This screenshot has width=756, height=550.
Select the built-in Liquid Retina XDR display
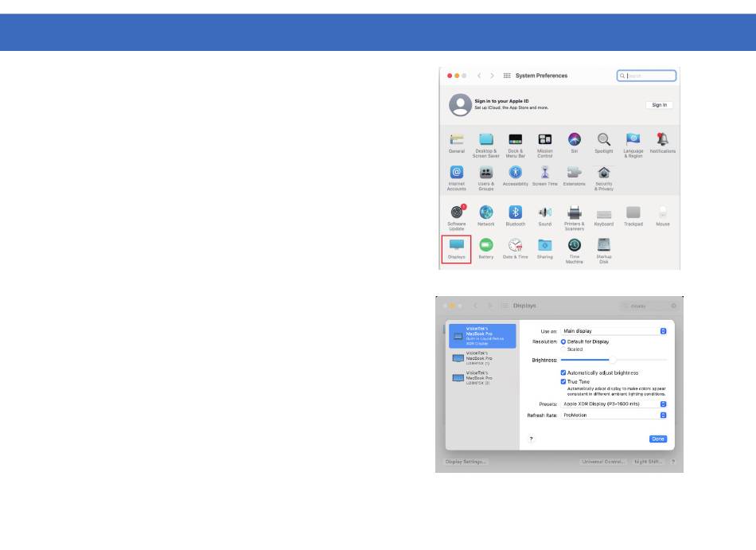pos(481,336)
